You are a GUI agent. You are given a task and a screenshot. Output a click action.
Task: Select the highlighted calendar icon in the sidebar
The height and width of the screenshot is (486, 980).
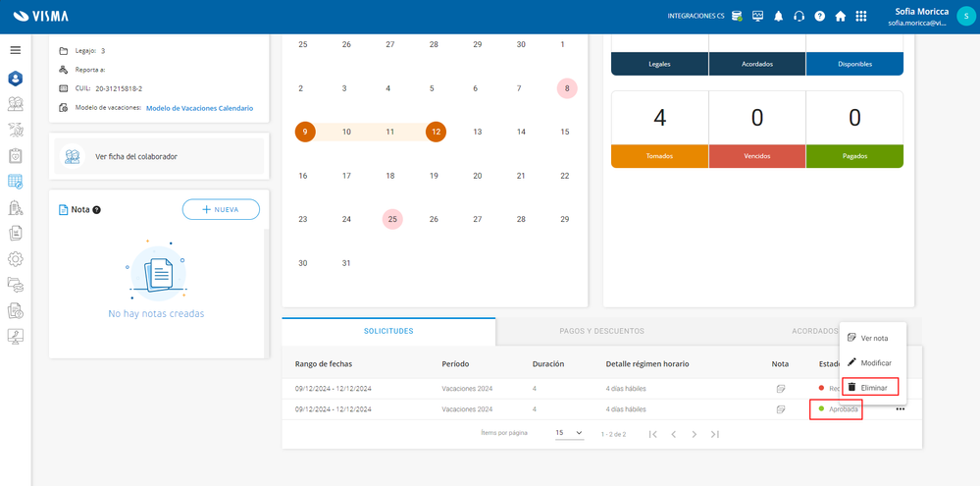coord(16,182)
